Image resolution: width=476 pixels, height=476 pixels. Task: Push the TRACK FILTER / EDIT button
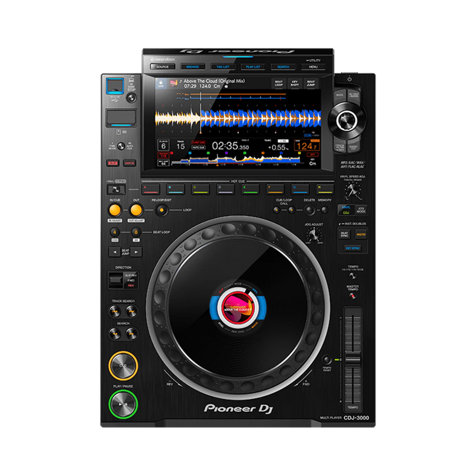click(340, 147)
